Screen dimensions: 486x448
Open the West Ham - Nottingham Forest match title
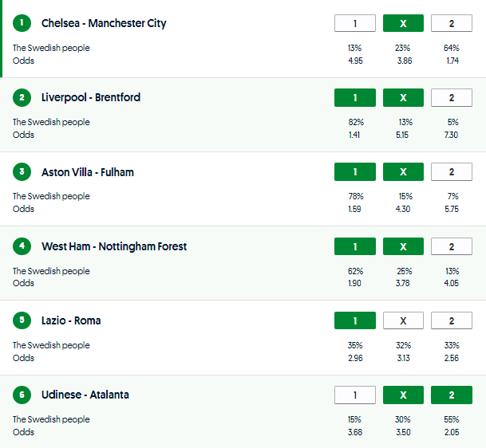[114, 246]
